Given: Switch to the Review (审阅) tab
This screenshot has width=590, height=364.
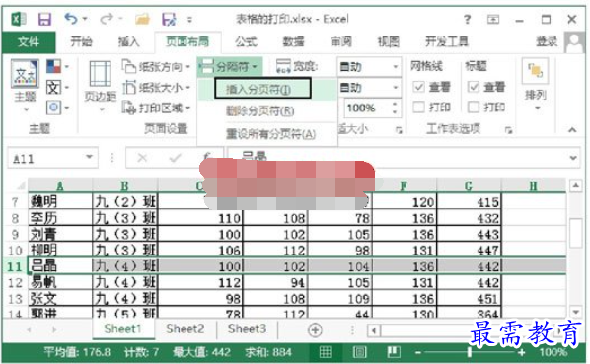Looking at the screenshot, I should tap(341, 41).
